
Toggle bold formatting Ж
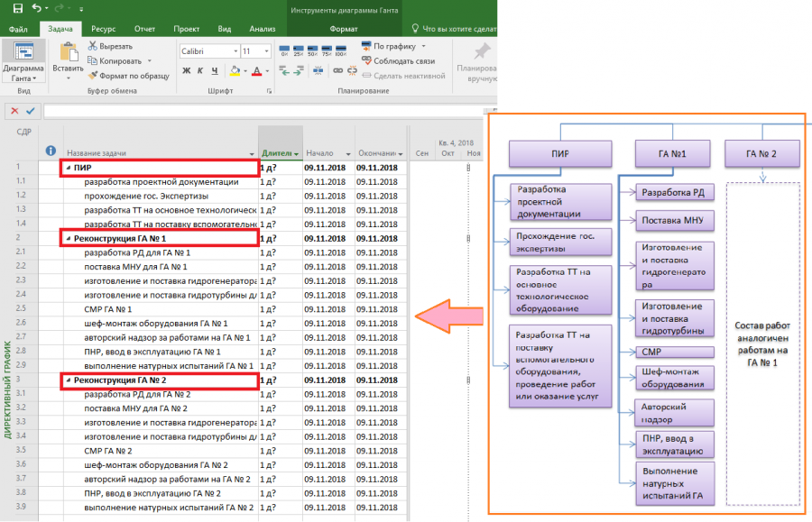click(187, 70)
